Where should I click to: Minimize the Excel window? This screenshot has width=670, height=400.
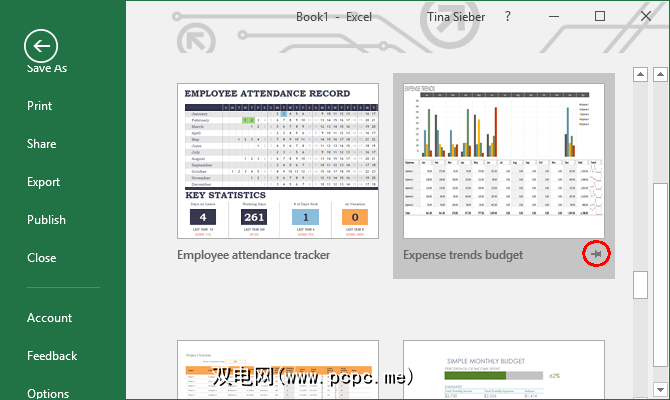coord(554,17)
